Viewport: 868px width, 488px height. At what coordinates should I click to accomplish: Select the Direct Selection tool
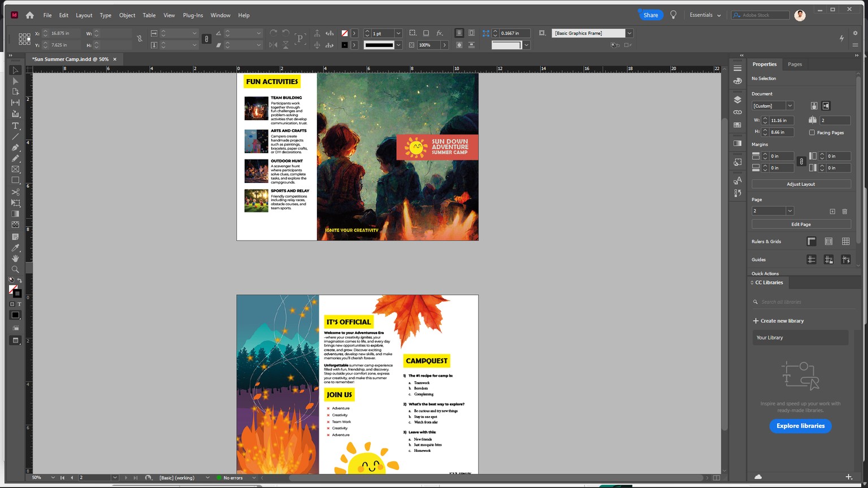tap(15, 81)
